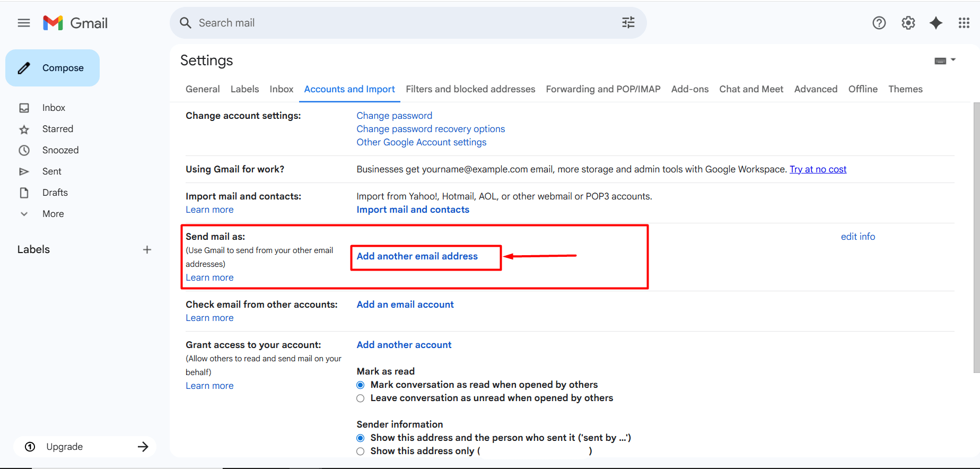Select Show this address only radio

point(361,451)
